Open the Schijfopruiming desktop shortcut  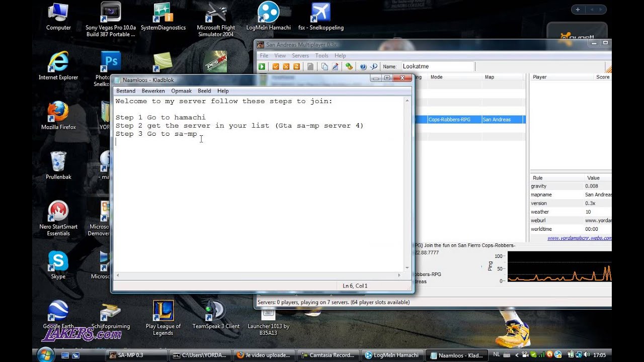pos(111,315)
